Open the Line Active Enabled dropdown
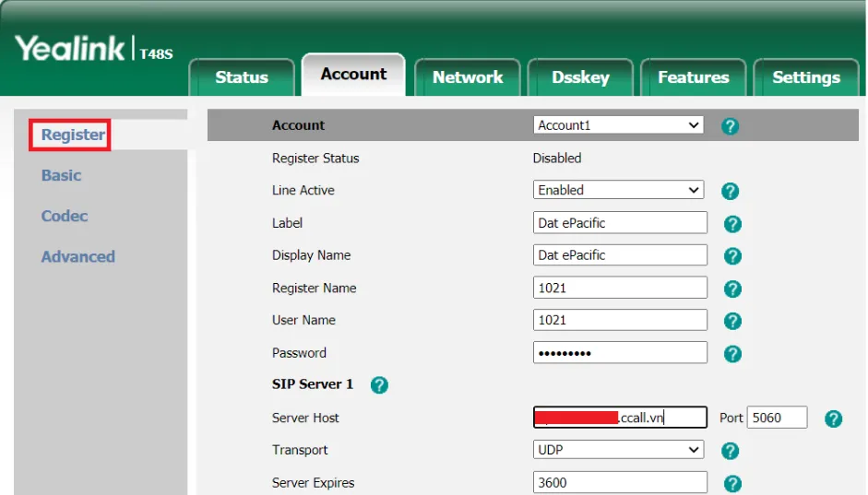The height and width of the screenshot is (495, 868). (x=618, y=190)
